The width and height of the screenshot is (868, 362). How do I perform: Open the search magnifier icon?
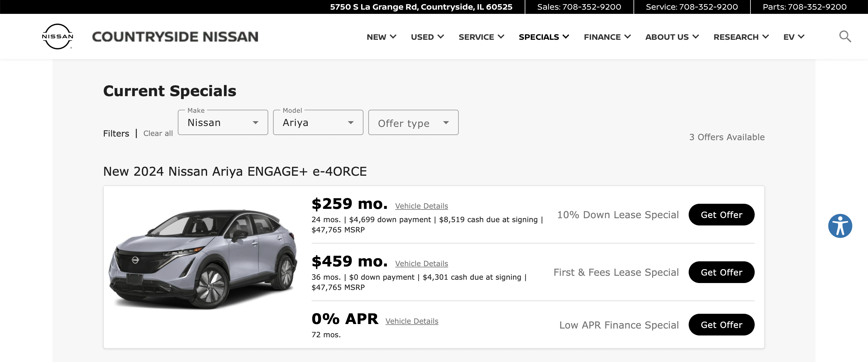(x=845, y=36)
